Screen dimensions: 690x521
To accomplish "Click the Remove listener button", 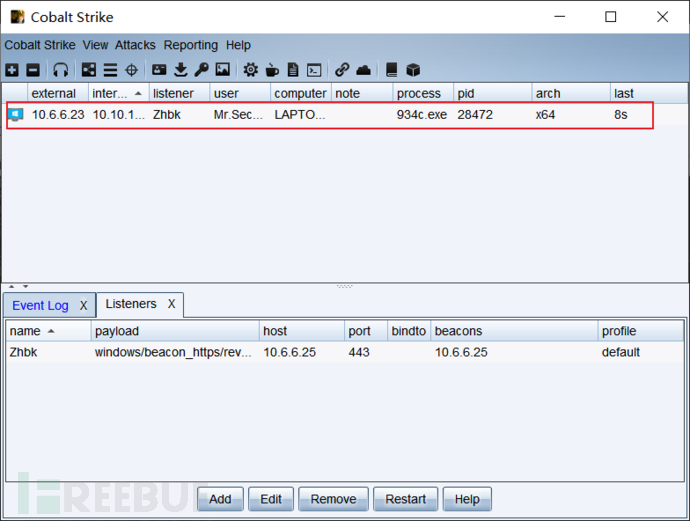I will pos(333,499).
